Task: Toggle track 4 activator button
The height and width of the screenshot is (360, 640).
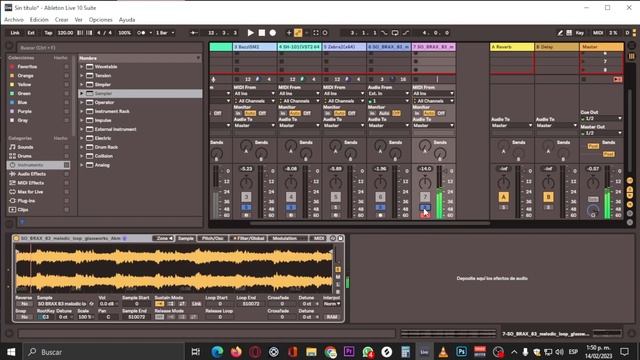Action: [291, 197]
